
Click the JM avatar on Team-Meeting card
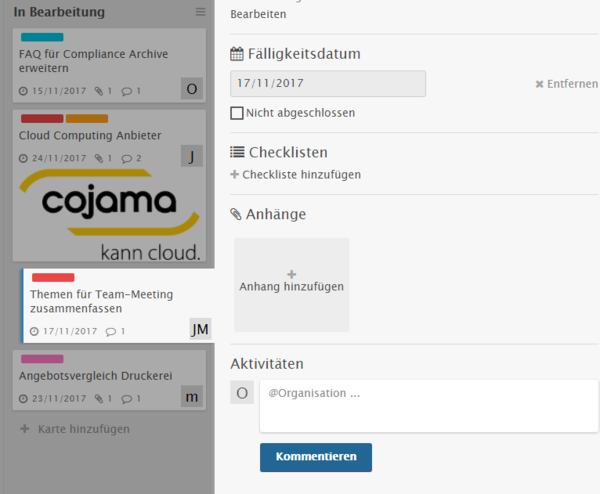200,329
